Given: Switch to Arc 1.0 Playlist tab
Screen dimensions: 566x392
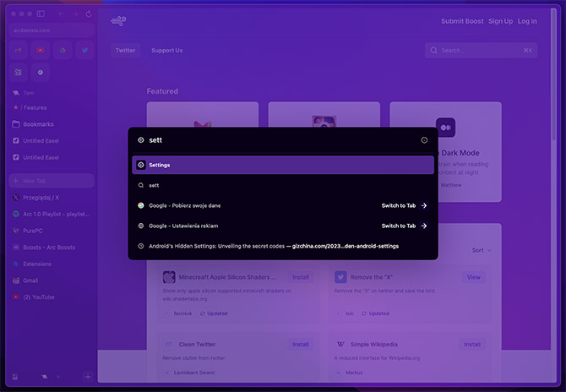Looking at the screenshot, I should 52,214.
